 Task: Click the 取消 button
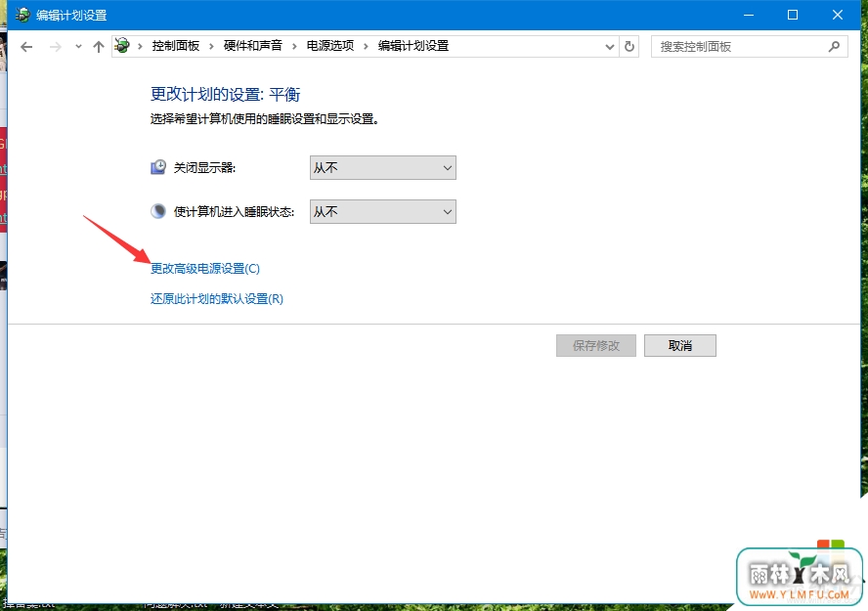(x=679, y=345)
